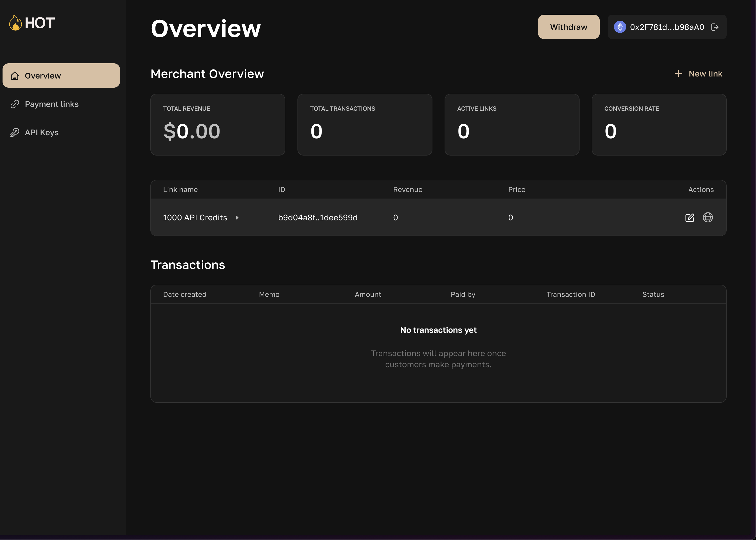Click the wallet address 0x2F781d...b98aA0
Viewport: 756px width, 540px height.
click(667, 27)
